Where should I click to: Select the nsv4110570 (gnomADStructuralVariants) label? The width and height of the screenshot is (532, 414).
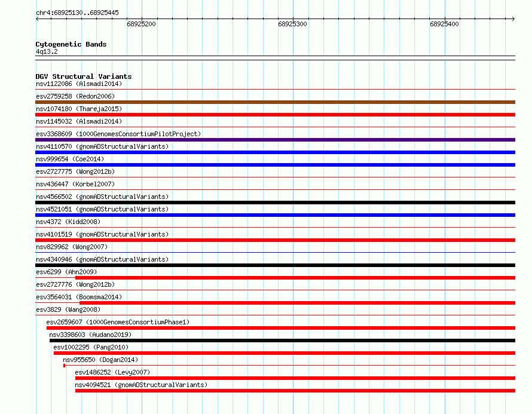click(102, 146)
